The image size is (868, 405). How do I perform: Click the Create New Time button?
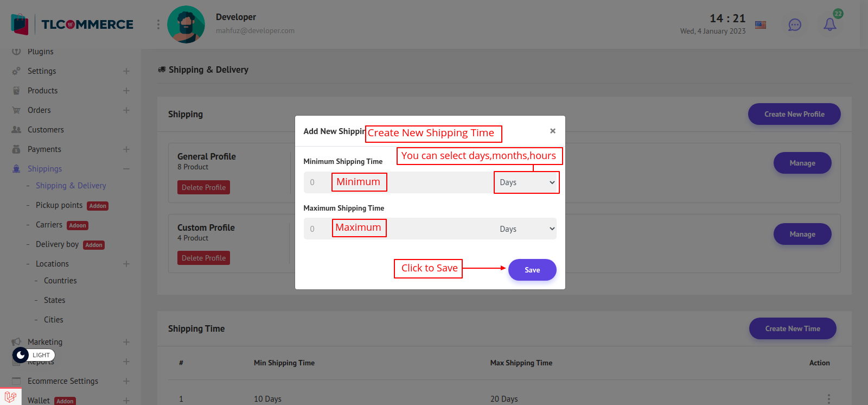[x=792, y=328]
